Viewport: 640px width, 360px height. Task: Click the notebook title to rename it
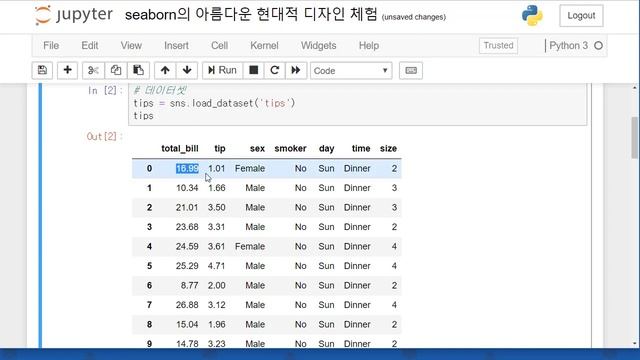point(251,15)
